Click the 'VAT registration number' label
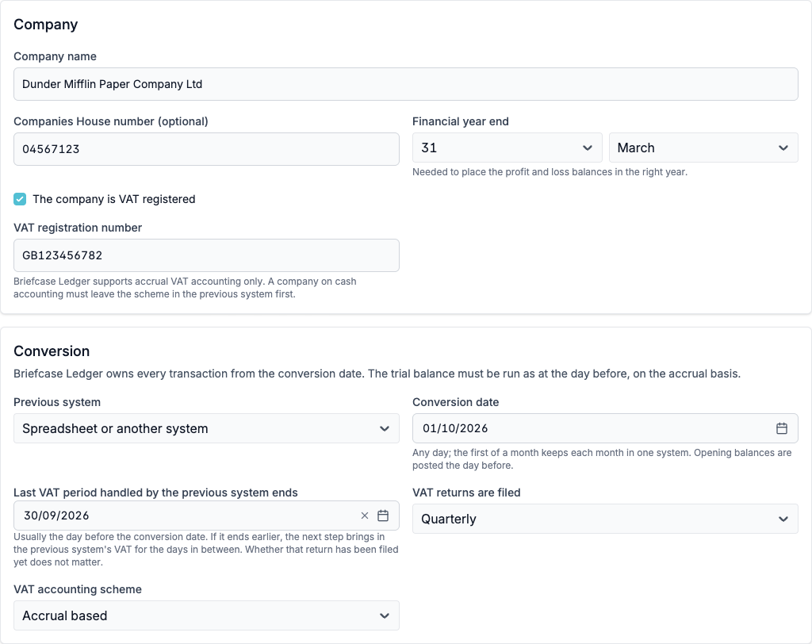Screen dimensions: 812x644 pyautogui.click(x=78, y=228)
